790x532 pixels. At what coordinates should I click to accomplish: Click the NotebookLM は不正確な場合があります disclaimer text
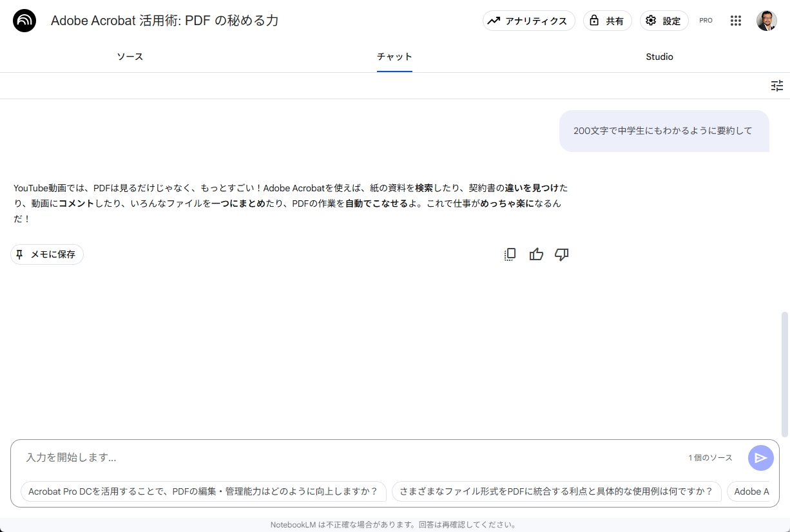pyautogui.click(x=393, y=525)
